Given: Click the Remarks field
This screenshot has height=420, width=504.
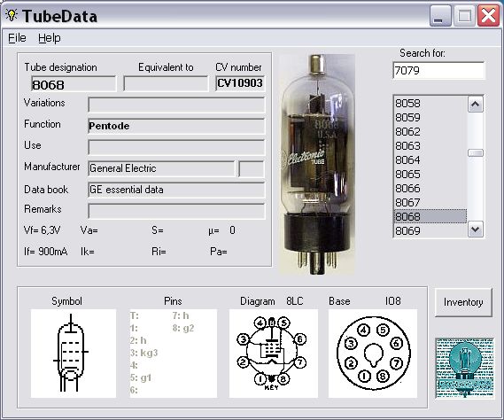Looking at the screenshot, I should click(176, 211).
